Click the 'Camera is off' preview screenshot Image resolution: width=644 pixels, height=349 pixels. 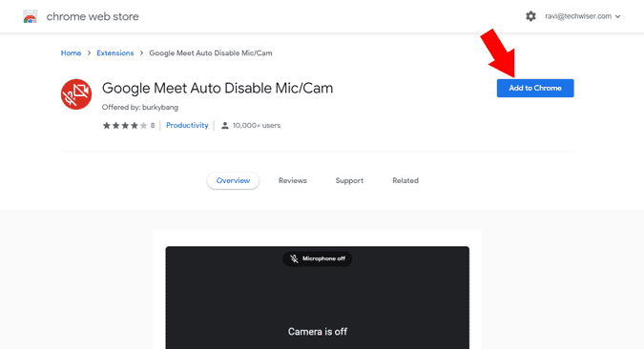pyautogui.click(x=318, y=298)
